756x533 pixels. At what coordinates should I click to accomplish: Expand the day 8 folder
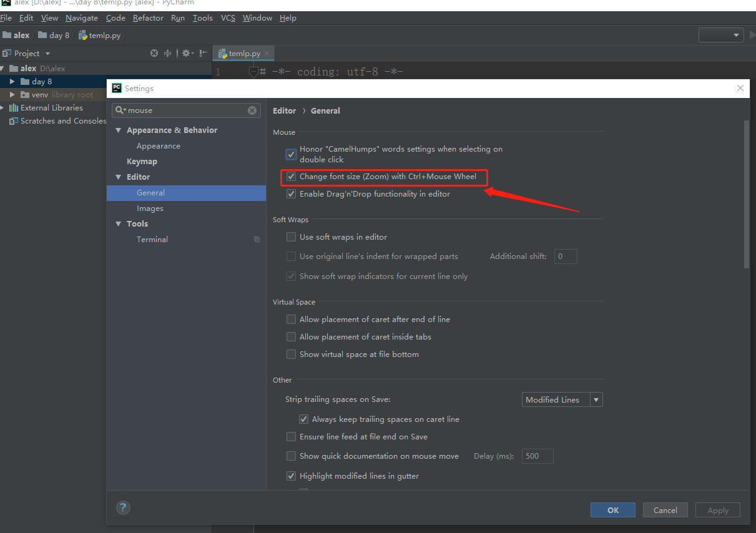[12, 82]
